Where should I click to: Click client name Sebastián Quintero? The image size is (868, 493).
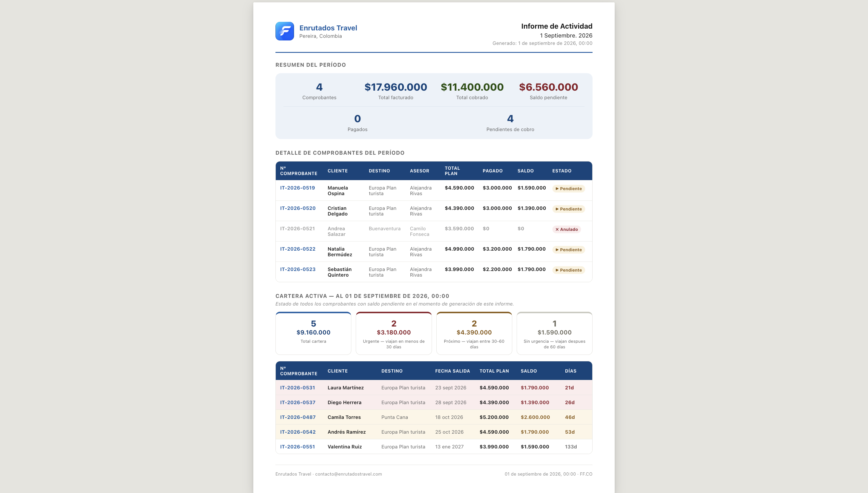339,272
